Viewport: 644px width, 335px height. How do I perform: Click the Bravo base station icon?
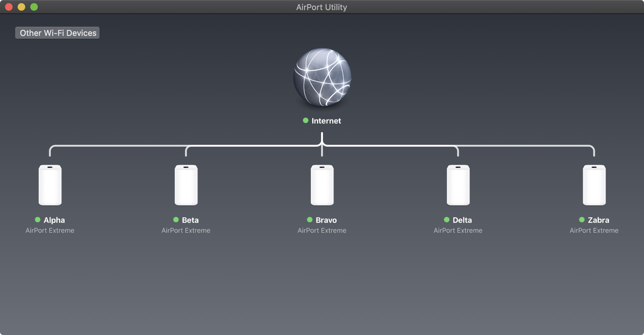(322, 185)
